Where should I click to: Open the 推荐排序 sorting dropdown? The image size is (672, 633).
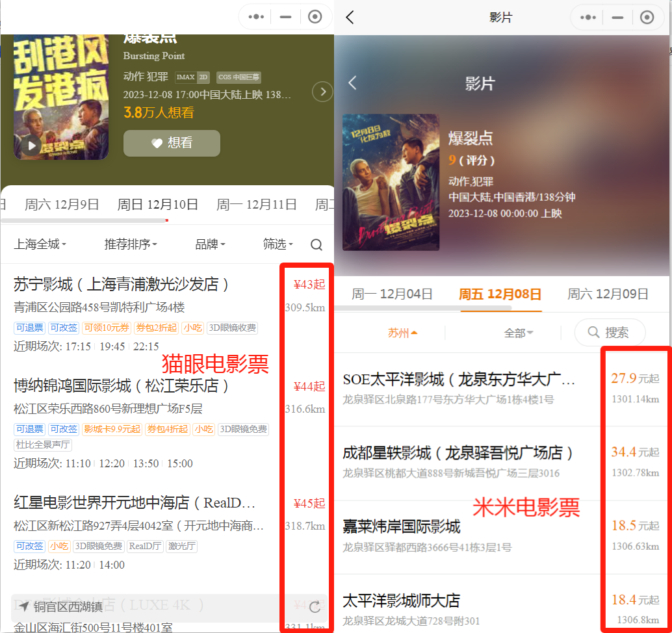click(131, 244)
